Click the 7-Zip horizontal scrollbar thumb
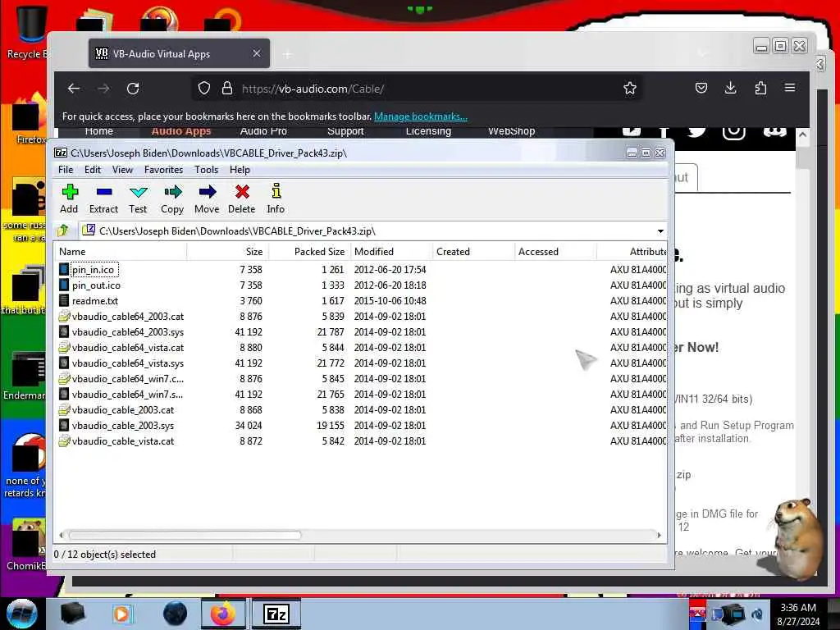Screen dimensions: 840x630 (x=185, y=535)
